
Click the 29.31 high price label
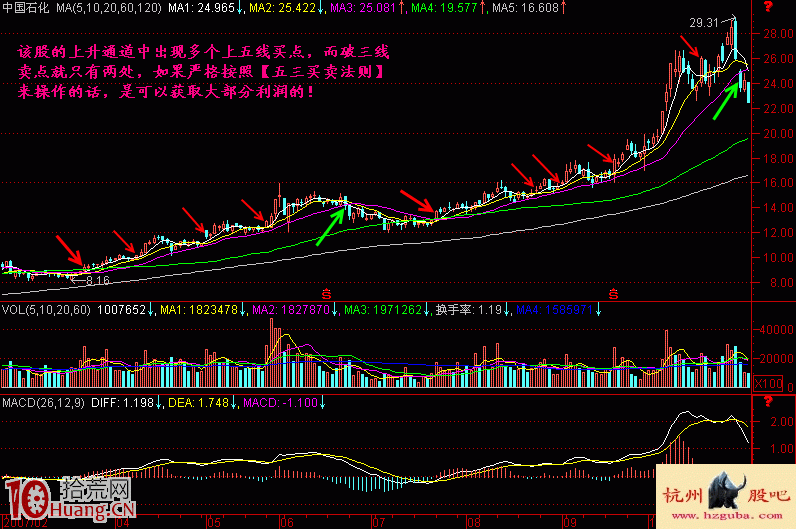pos(704,23)
